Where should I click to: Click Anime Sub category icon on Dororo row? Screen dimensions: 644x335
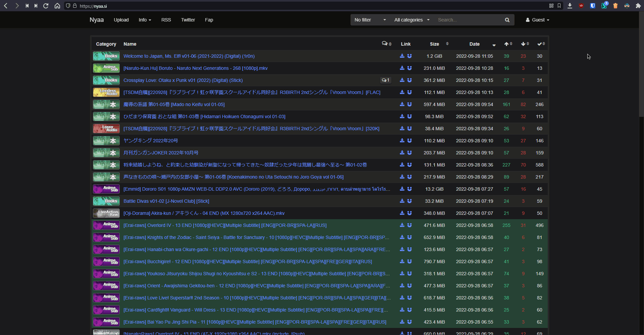pyautogui.click(x=106, y=189)
